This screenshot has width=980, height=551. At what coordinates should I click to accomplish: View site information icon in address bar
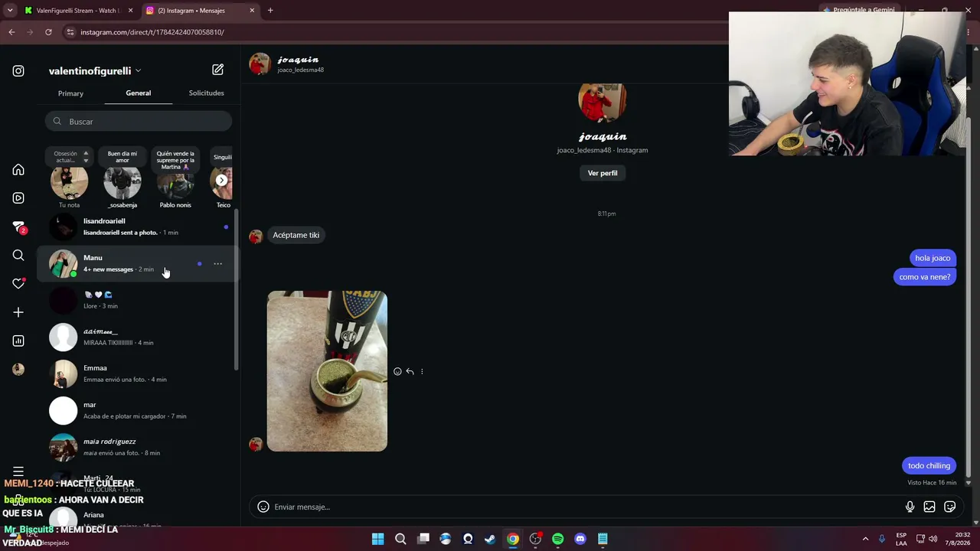[70, 32]
